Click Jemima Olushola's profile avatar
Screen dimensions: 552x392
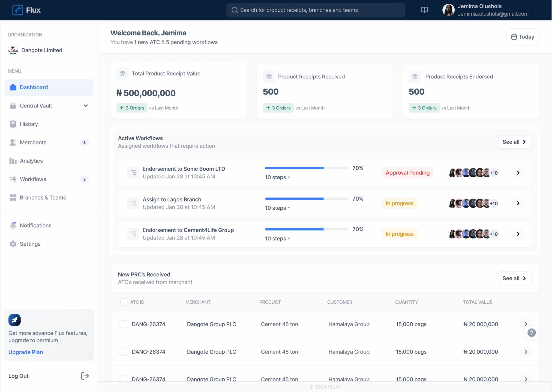[448, 10]
